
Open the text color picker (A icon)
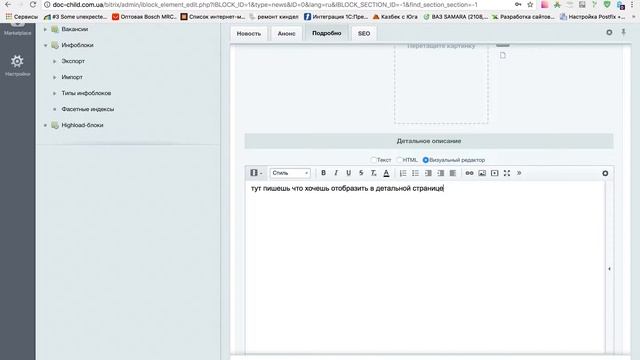[386, 173]
